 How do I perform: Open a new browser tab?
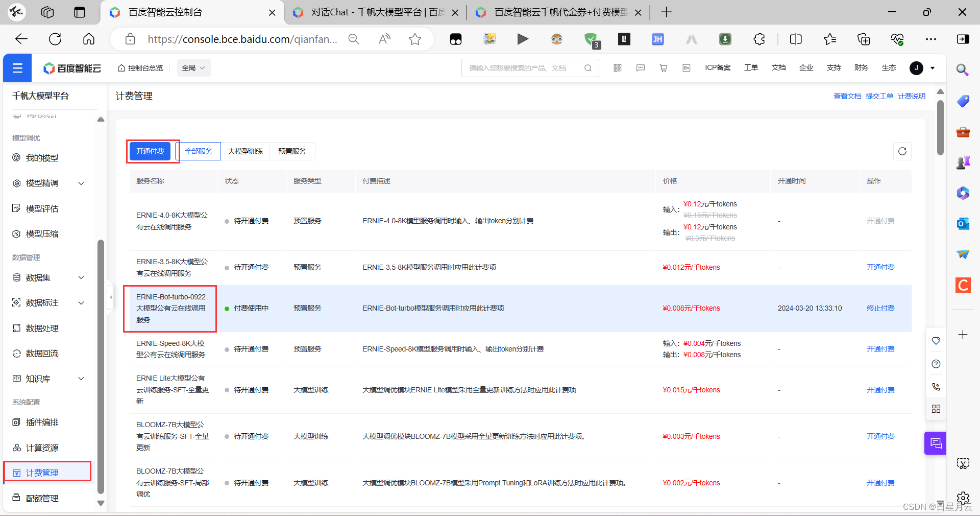666,12
